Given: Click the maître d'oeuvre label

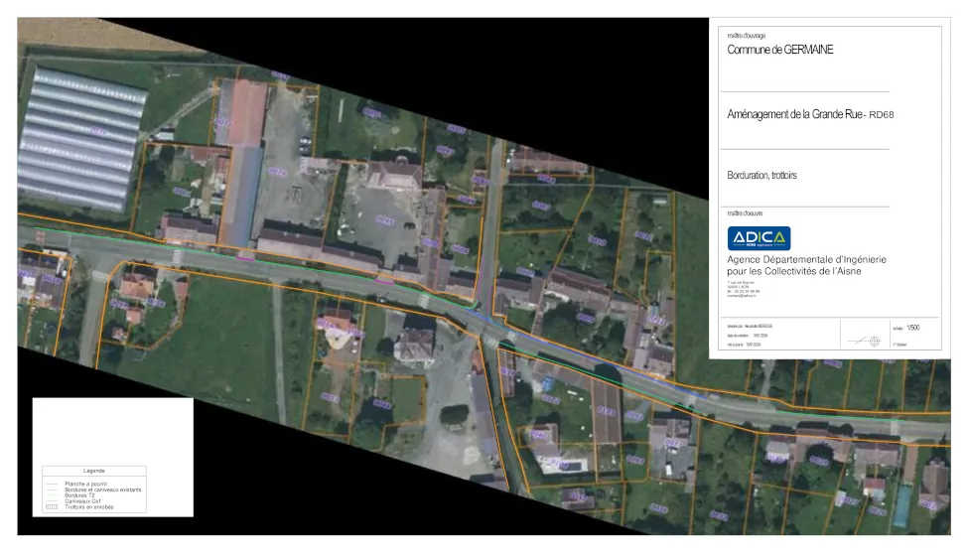Looking at the screenshot, I should (746, 212).
